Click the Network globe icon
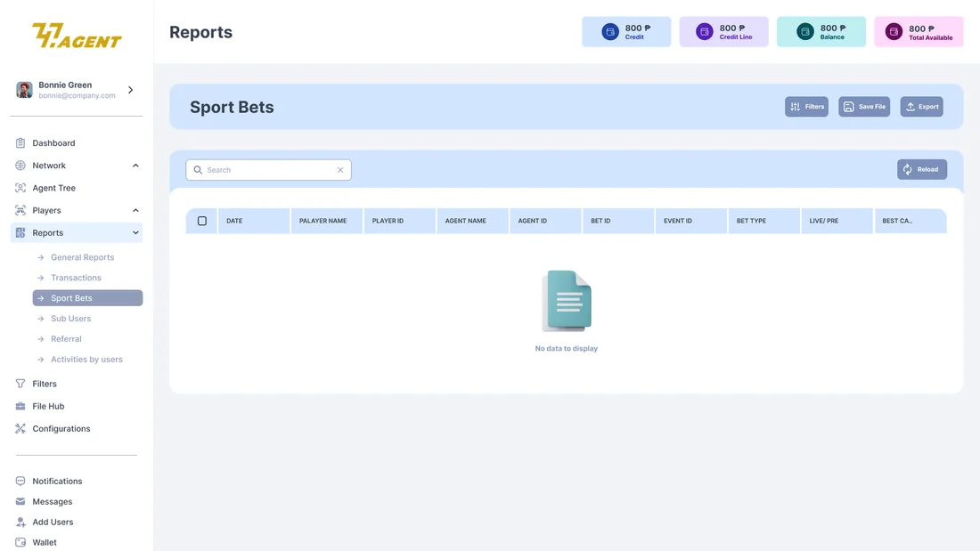 pos(20,166)
